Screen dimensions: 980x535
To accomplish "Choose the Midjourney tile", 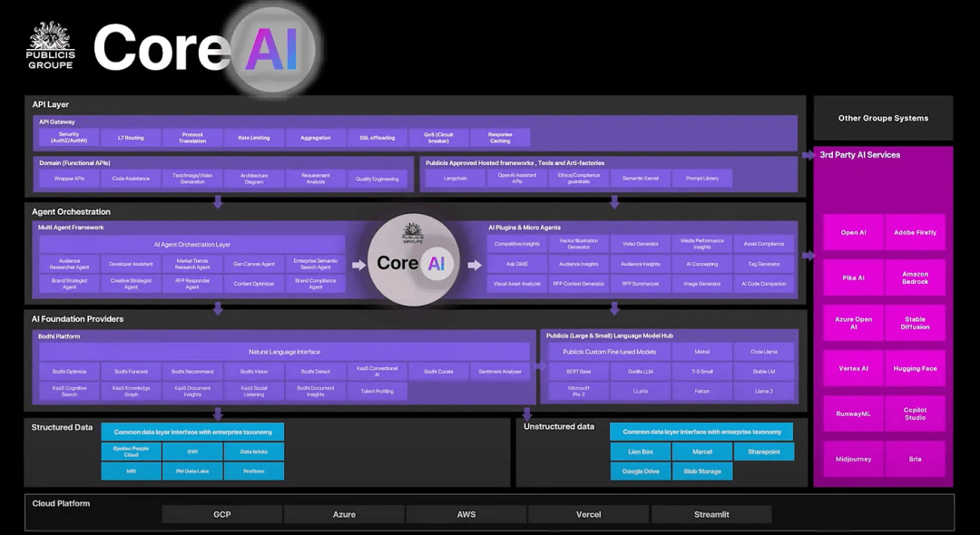I will [x=853, y=460].
